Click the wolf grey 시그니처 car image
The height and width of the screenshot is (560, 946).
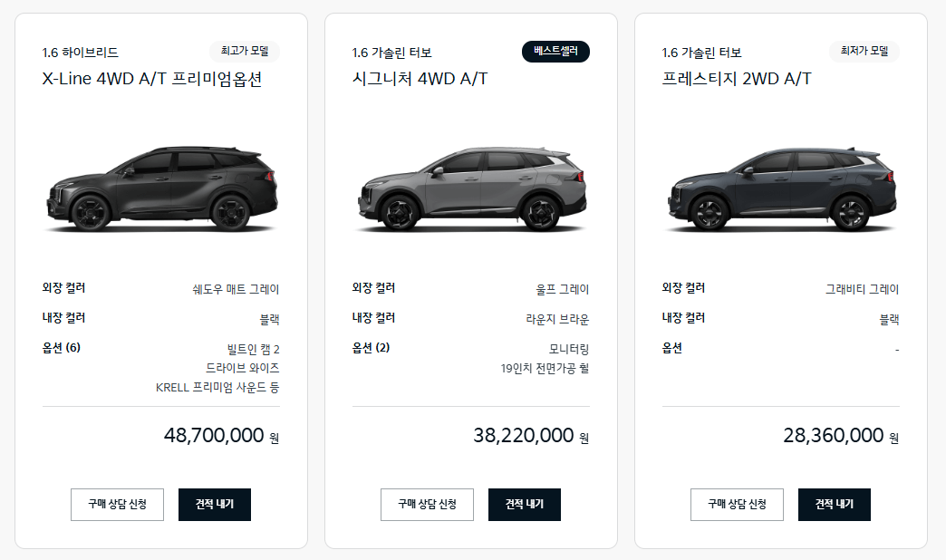click(471, 190)
